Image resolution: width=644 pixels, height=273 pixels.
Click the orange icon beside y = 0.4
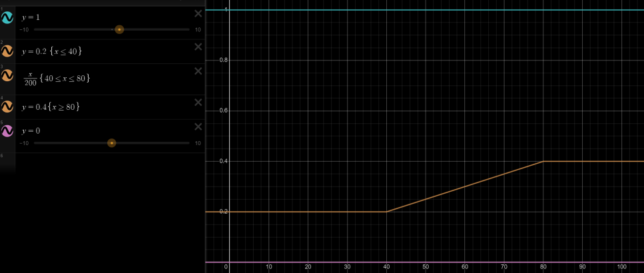(x=7, y=107)
